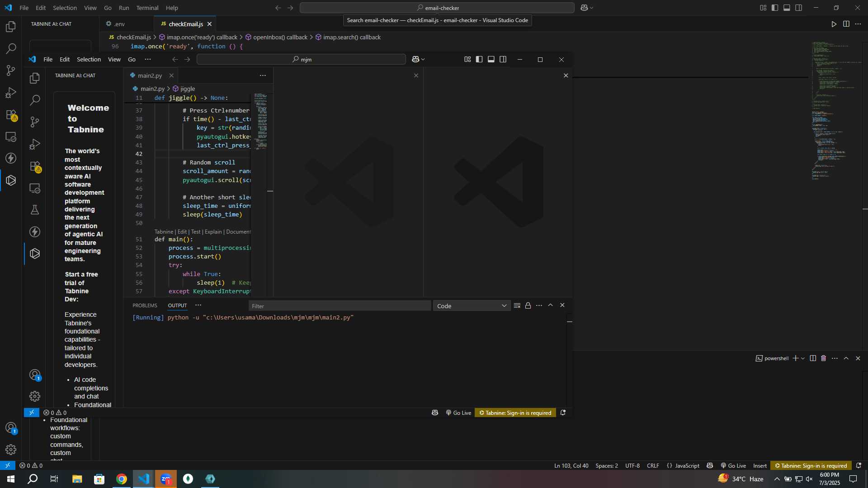Image resolution: width=868 pixels, height=488 pixels.
Task: Open Selection menu in mjm window
Action: pyautogui.click(x=89, y=59)
